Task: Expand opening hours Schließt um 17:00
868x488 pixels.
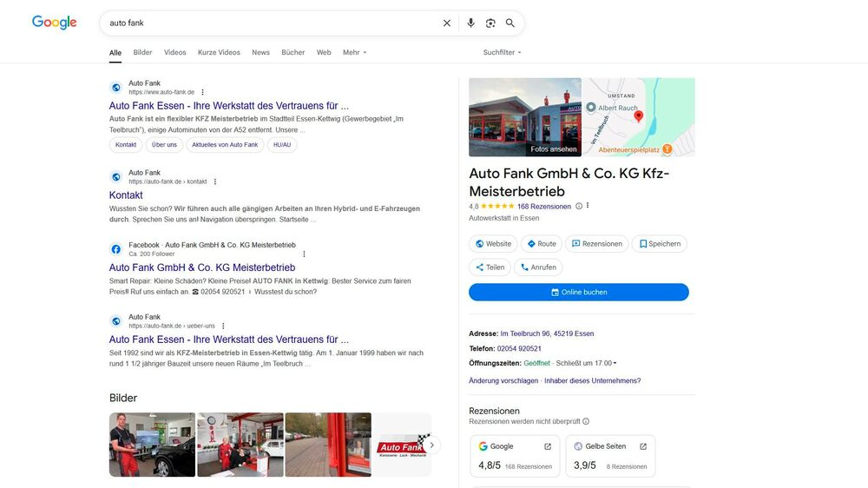Action: [586, 363]
